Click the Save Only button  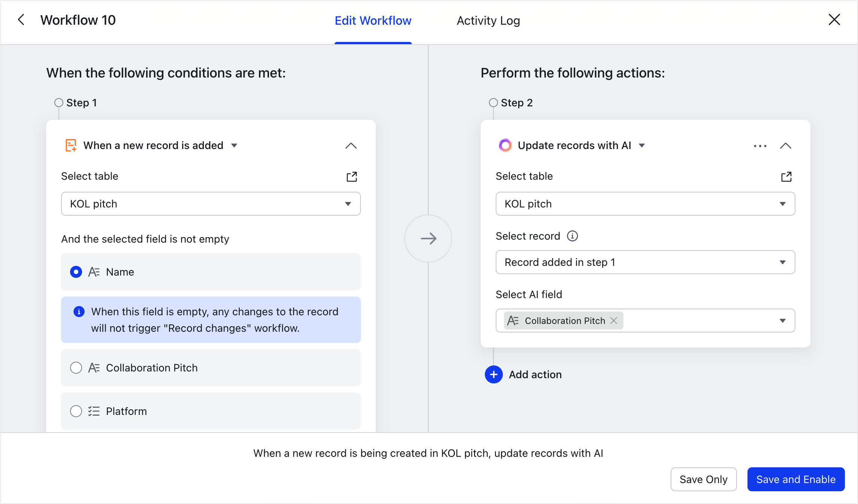pyautogui.click(x=703, y=479)
